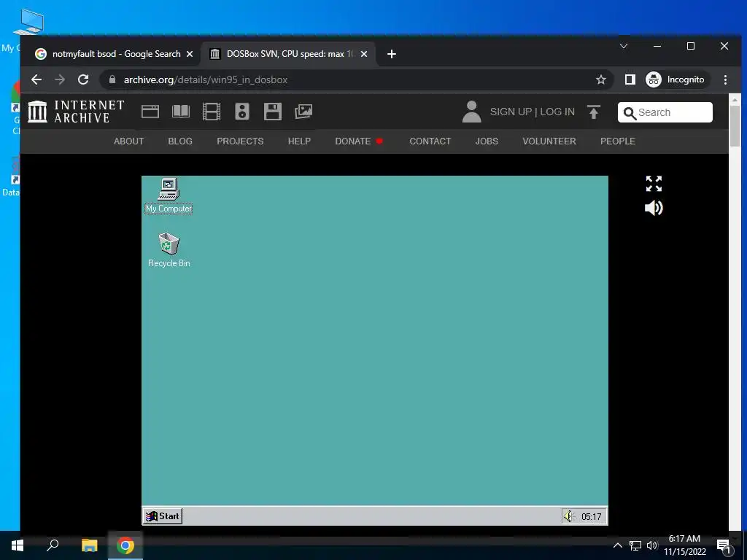Click the archive.org address bar URL

[x=206, y=80]
